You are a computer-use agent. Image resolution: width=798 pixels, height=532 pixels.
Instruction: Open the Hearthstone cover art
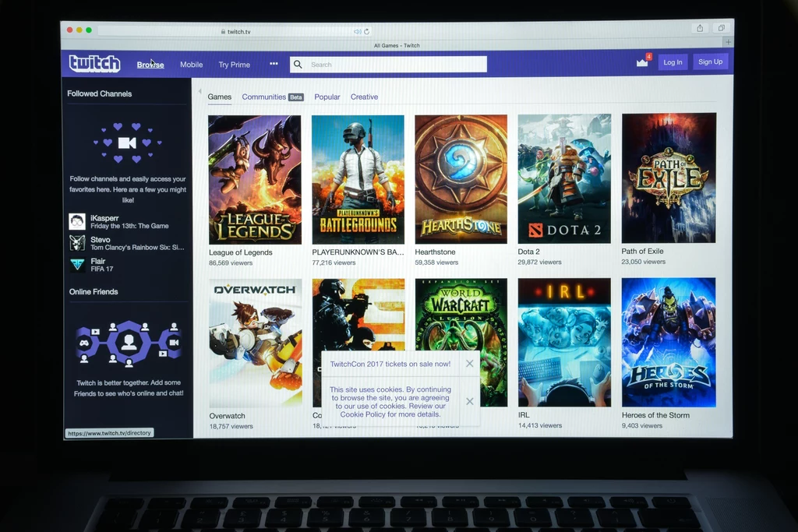click(461, 179)
